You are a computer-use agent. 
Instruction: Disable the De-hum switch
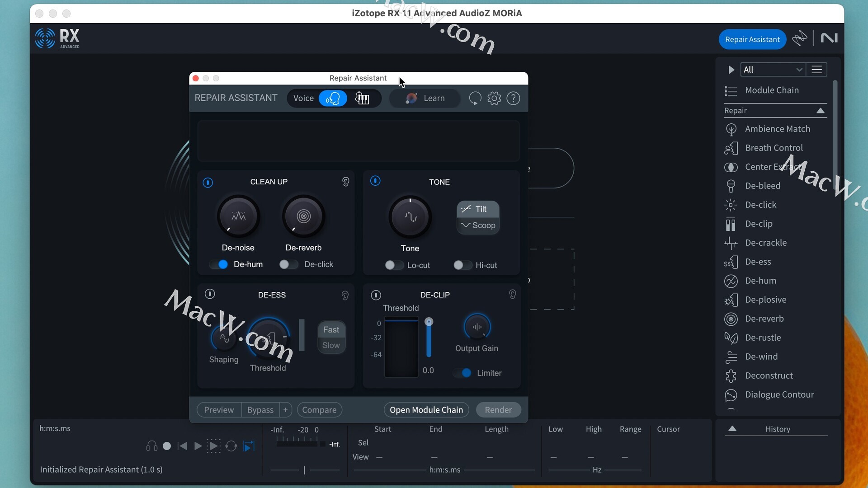coord(219,264)
